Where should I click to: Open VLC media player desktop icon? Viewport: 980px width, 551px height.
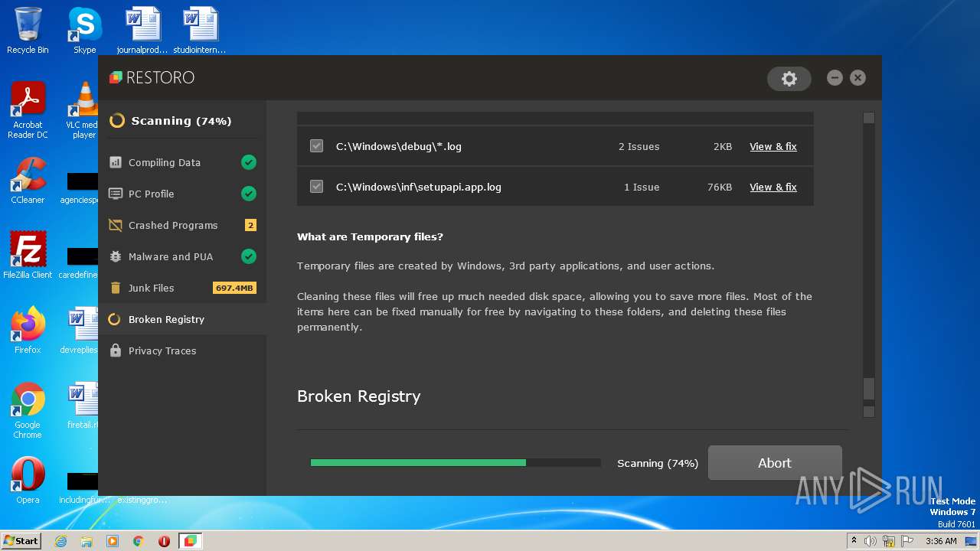click(84, 110)
